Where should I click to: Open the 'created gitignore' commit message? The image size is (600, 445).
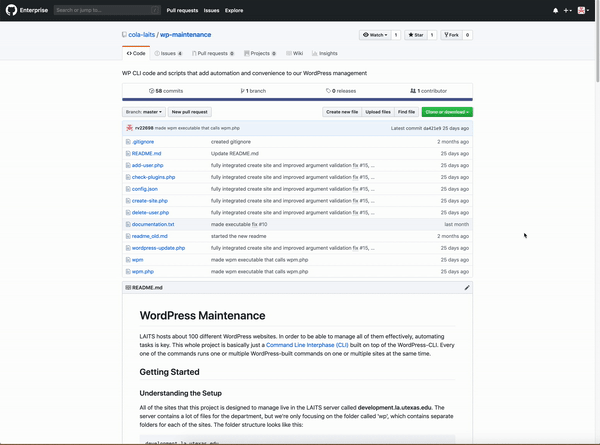click(231, 142)
